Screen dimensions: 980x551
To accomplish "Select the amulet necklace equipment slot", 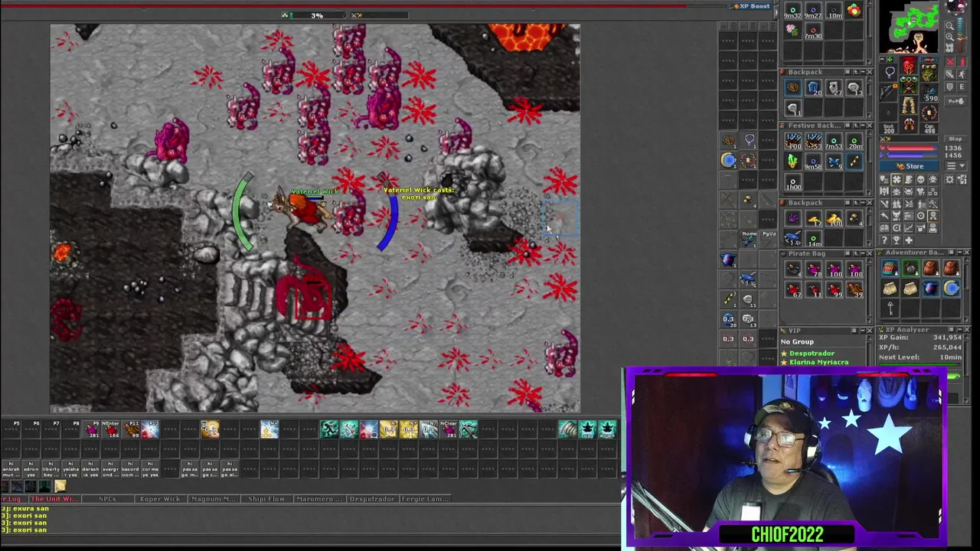I will [889, 73].
